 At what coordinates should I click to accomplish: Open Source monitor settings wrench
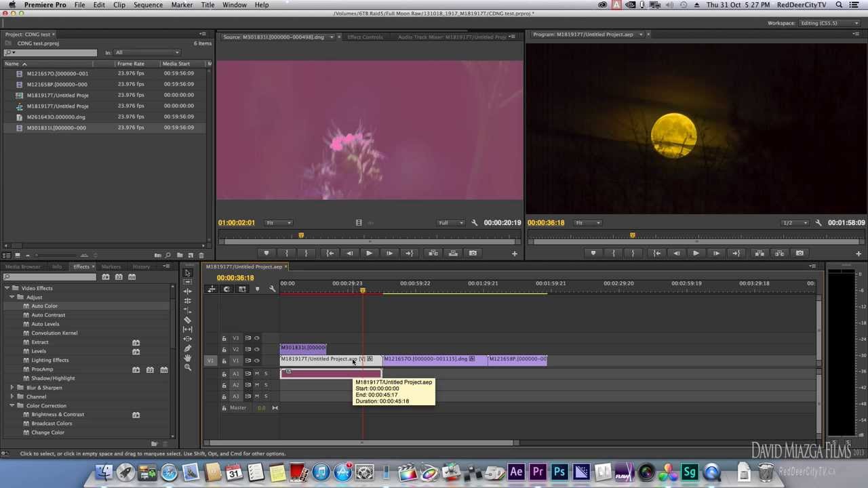tap(475, 223)
